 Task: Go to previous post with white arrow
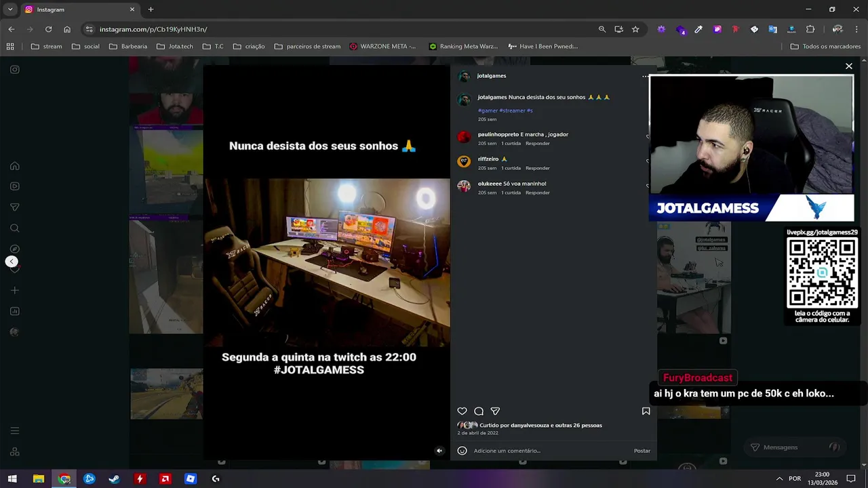(x=12, y=262)
